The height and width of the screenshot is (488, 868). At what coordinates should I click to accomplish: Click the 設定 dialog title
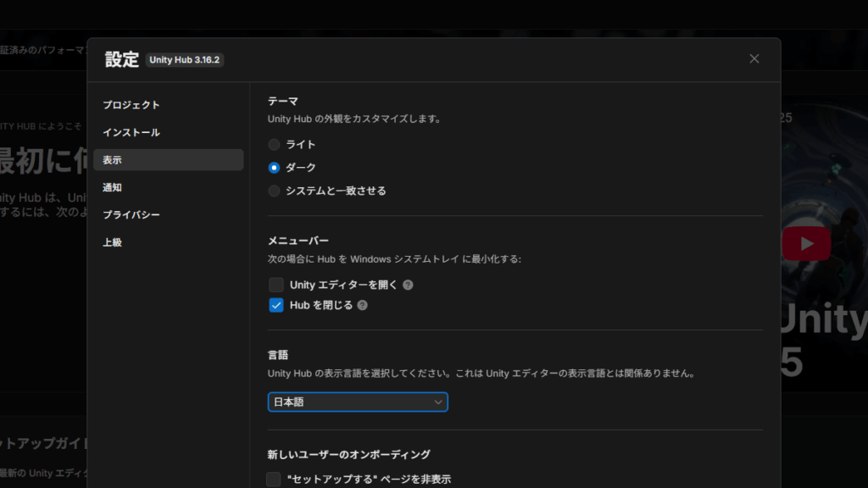click(x=120, y=59)
